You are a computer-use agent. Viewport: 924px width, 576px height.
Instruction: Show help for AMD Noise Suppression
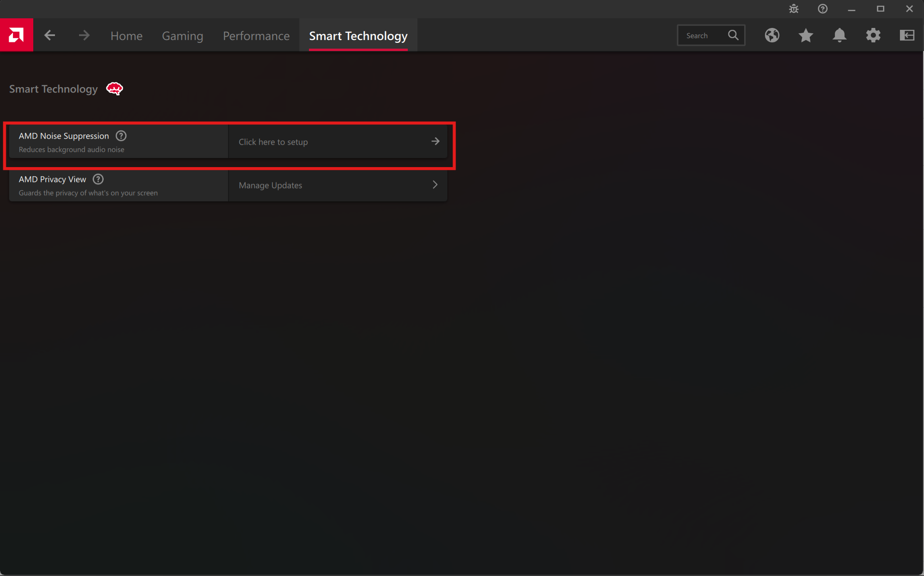[x=121, y=136]
